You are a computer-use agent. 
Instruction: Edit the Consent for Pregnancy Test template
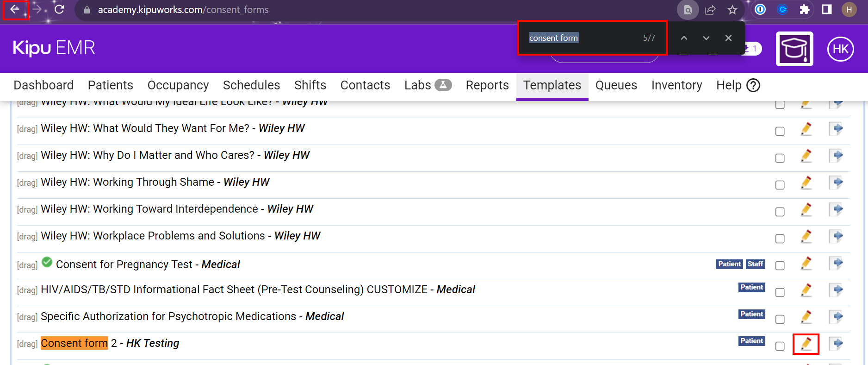806,264
